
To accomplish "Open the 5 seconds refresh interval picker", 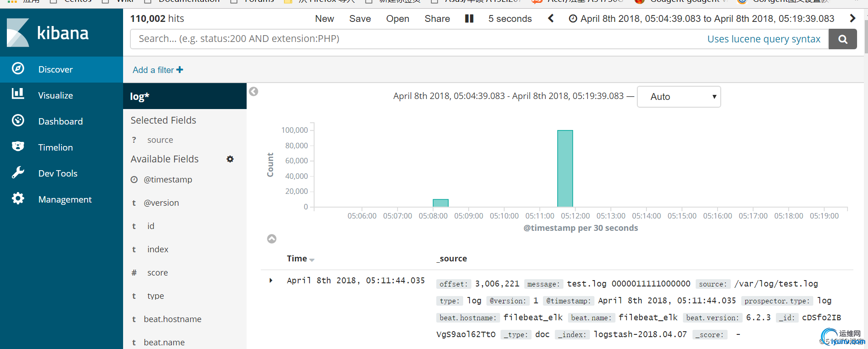I will pyautogui.click(x=510, y=19).
